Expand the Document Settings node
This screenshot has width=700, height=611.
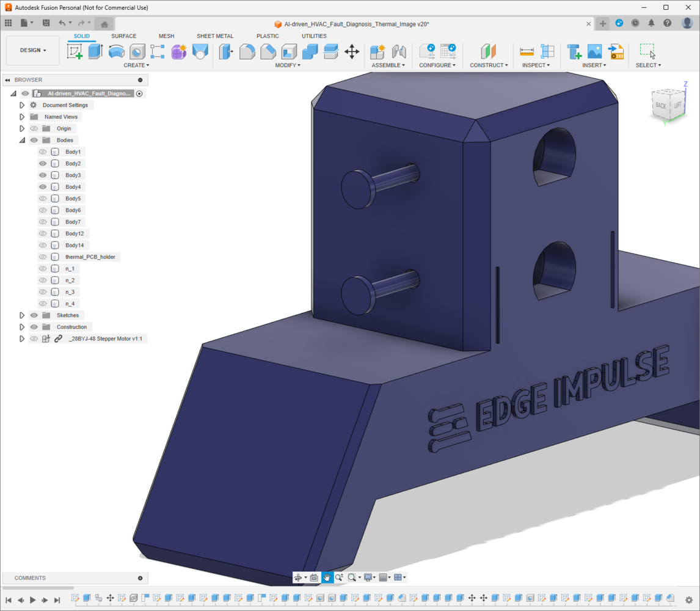[x=22, y=105]
